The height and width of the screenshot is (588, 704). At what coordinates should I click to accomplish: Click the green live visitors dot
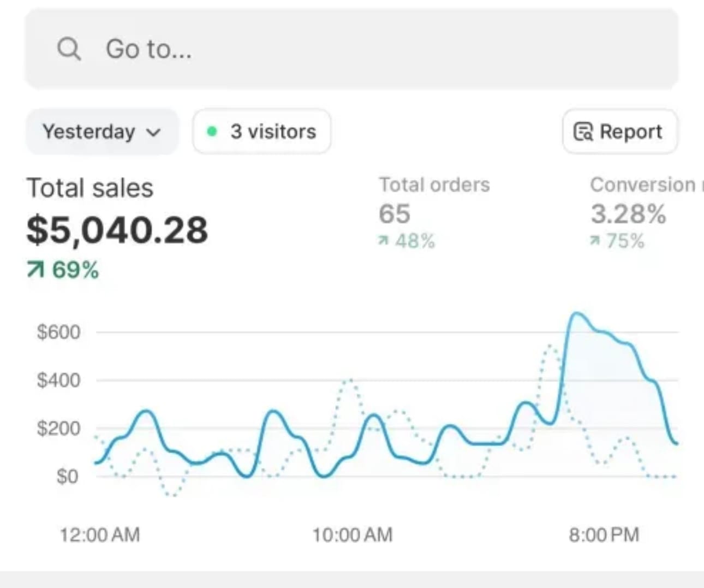pos(212,132)
